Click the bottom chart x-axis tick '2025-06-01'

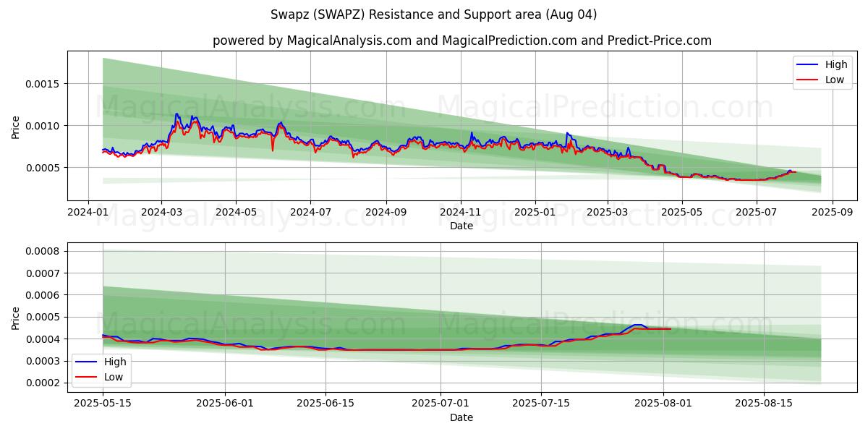[225, 404]
